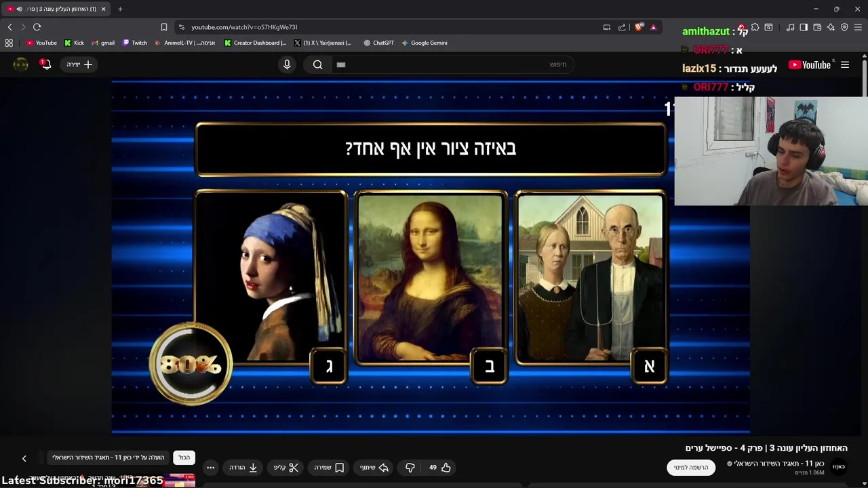
Task: Click the YouTube search field
Action: pyautogui.click(x=454, y=64)
